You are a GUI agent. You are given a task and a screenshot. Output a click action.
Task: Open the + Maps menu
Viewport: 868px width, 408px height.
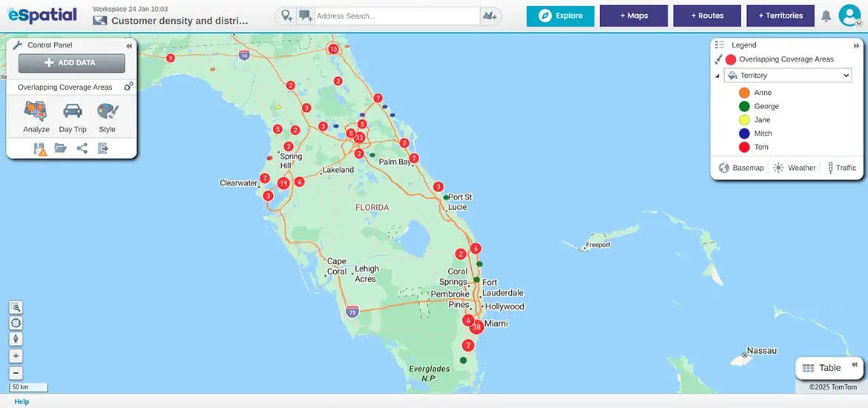tap(634, 16)
